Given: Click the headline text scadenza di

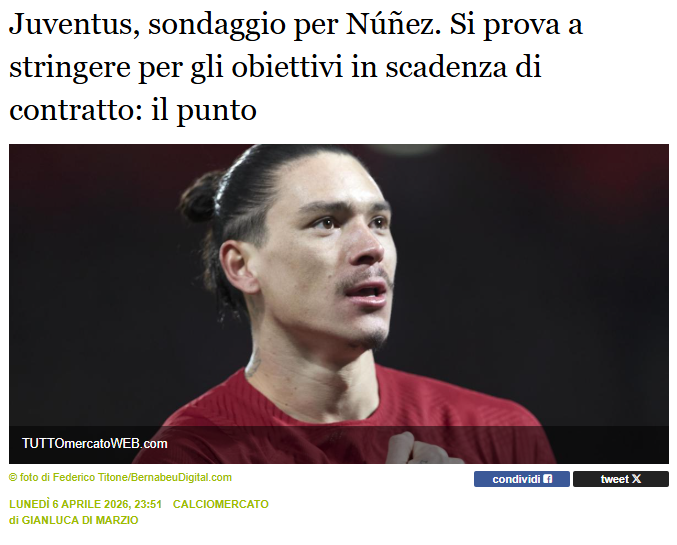Looking at the screenshot, I should coord(463,67).
